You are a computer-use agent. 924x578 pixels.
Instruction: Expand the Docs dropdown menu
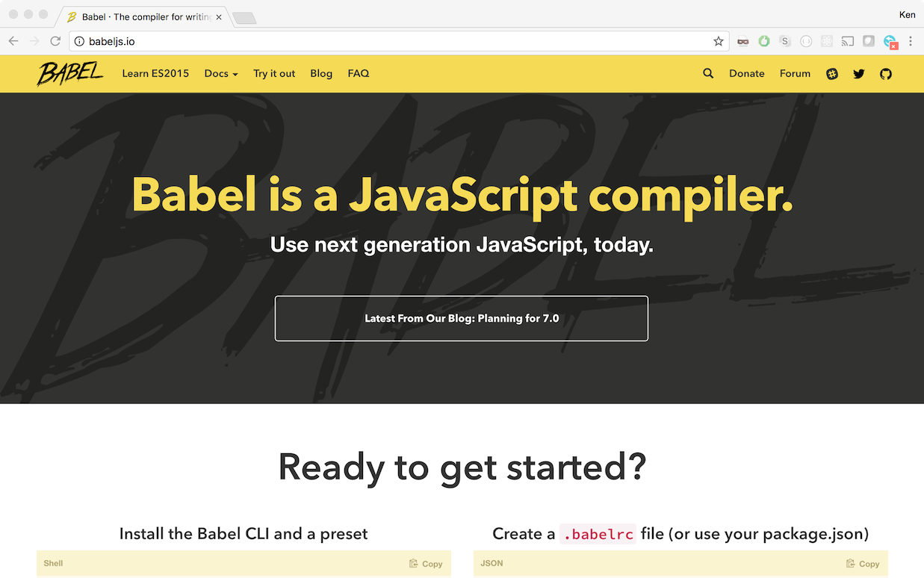(x=221, y=73)
